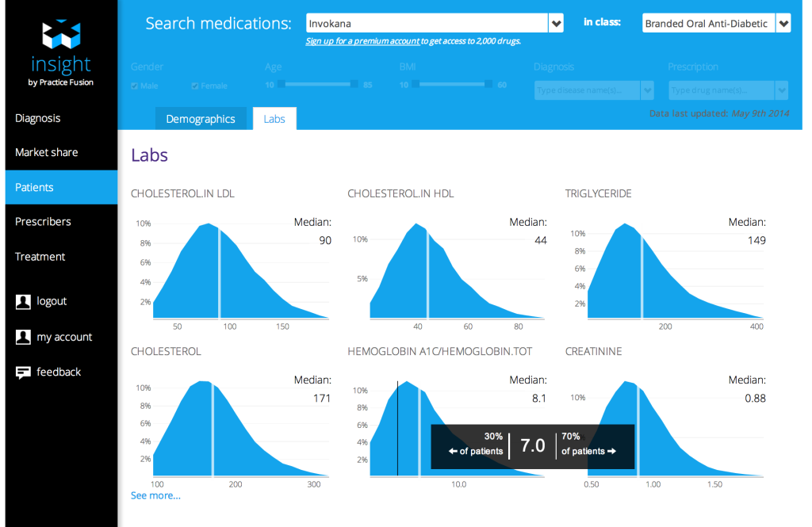Click the CHOLESTEROL.IN LDL chart title
Image resolution: width=812 pixels, height=527 pixels.
pos(182,193)
